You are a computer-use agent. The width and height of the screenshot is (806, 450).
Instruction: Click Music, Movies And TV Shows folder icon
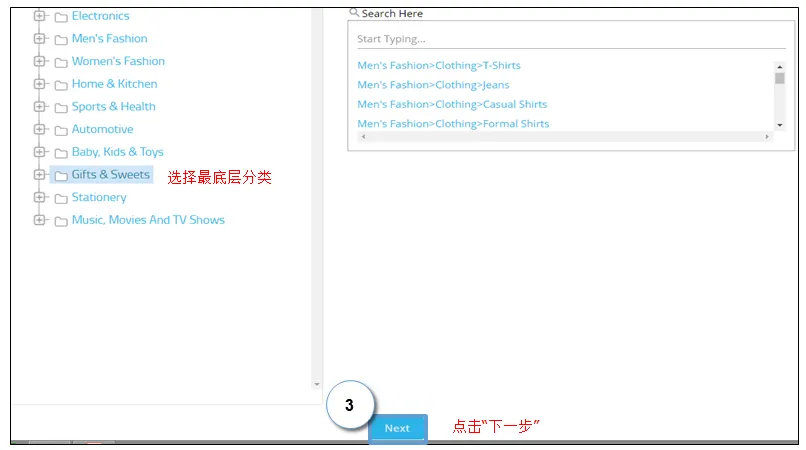[x=61, y=221]
